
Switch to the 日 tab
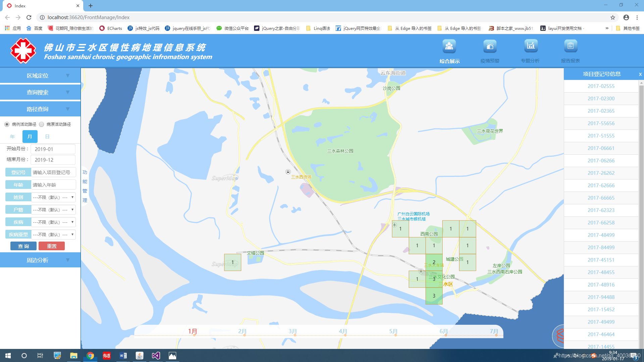pos(47,137)
